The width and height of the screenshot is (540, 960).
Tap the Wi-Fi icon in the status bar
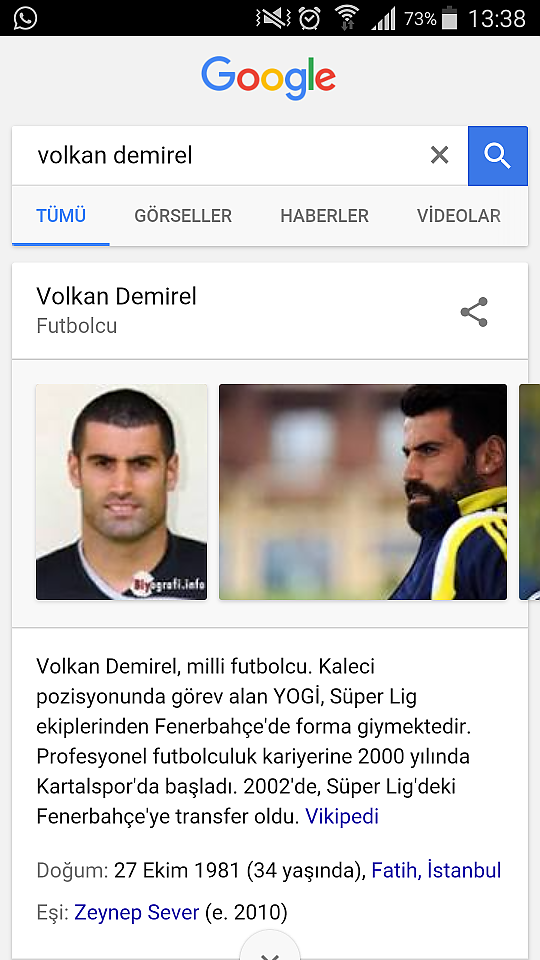(x=347, y=18)
